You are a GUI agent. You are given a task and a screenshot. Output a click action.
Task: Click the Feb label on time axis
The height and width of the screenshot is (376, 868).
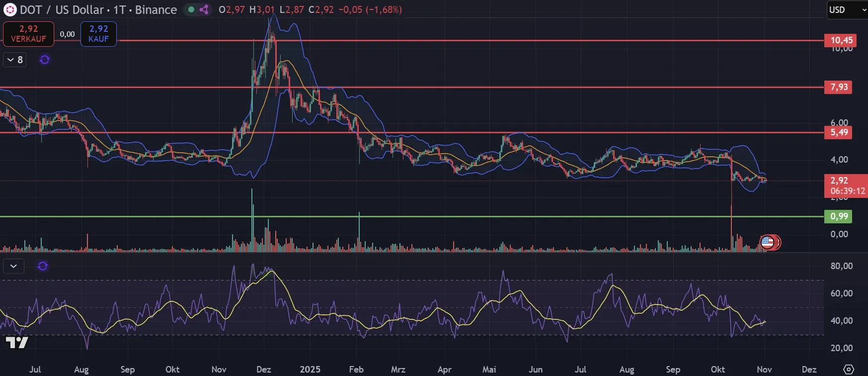[x=356, y=370]
